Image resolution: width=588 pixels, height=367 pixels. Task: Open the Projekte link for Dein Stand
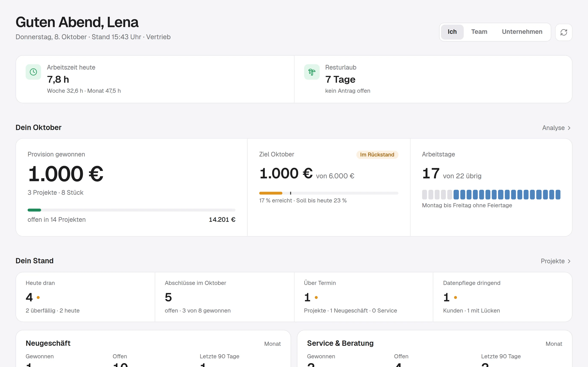point(555,261)
